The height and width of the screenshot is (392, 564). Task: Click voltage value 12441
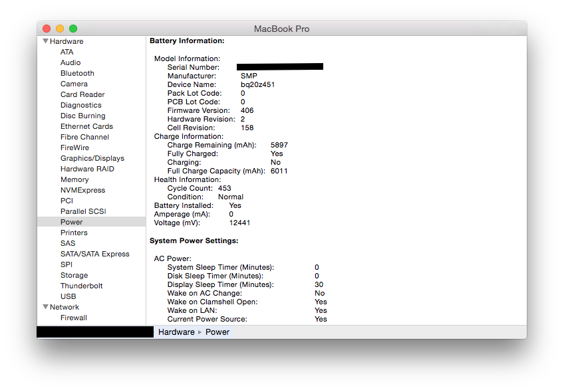click(x=239, y=223)
